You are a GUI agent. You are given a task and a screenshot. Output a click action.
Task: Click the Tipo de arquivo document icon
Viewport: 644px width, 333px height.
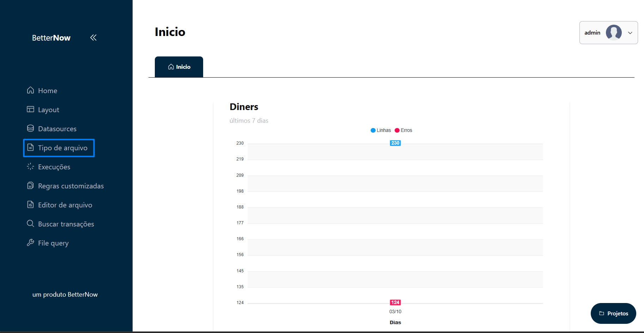[31, 147]
